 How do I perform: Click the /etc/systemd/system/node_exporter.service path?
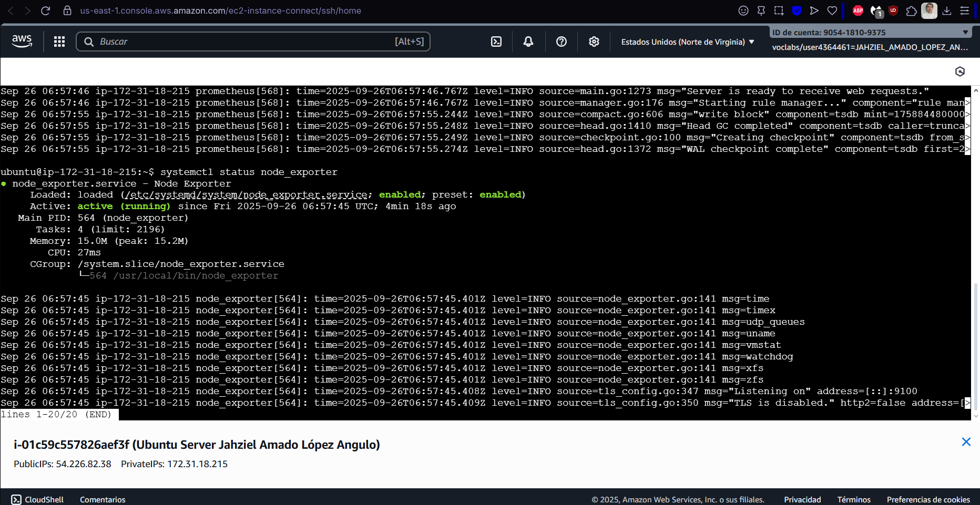[x=246, y=195]
